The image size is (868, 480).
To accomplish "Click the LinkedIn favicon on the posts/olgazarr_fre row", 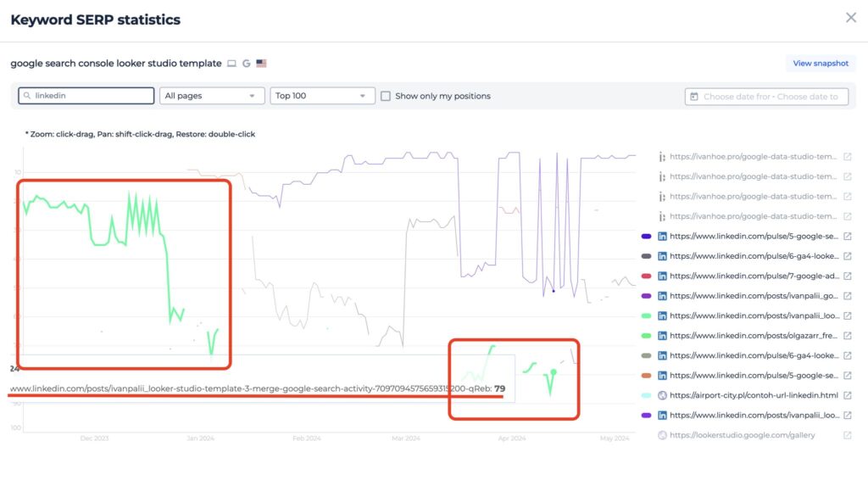I will 662,336.
